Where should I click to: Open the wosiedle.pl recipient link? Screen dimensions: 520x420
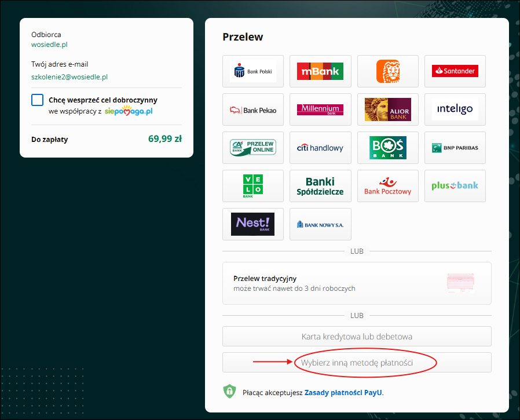50,45
